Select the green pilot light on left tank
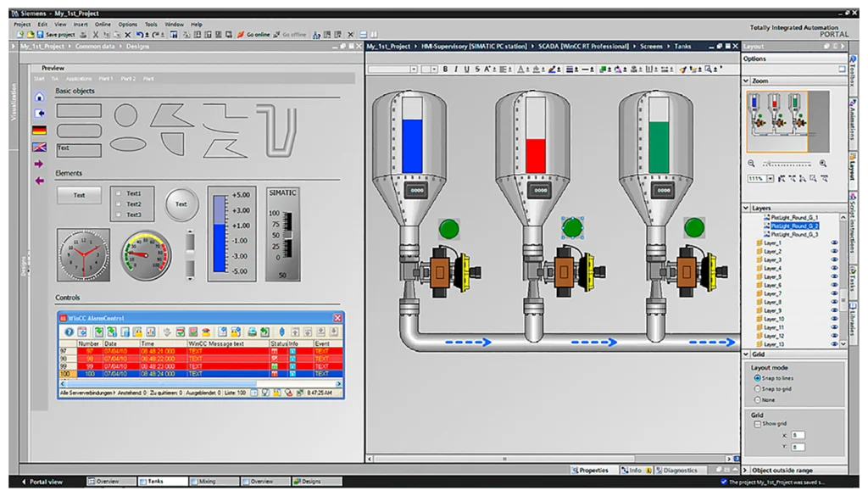The image size is (868, 496). 449,229
